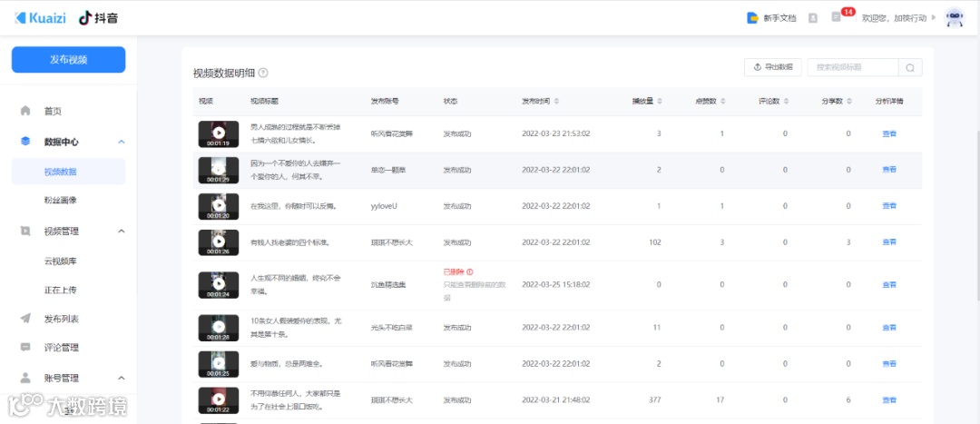Play the 00:01:24 video thumbnail
The image size is (980, 424).
(x=218, y=284)
